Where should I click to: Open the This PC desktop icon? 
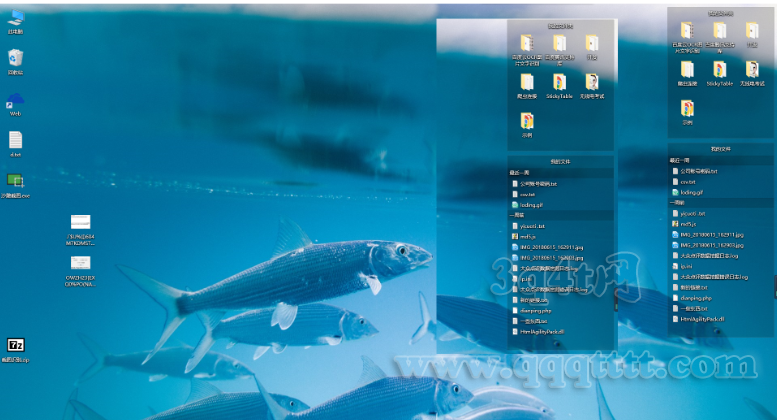(15, 22)
